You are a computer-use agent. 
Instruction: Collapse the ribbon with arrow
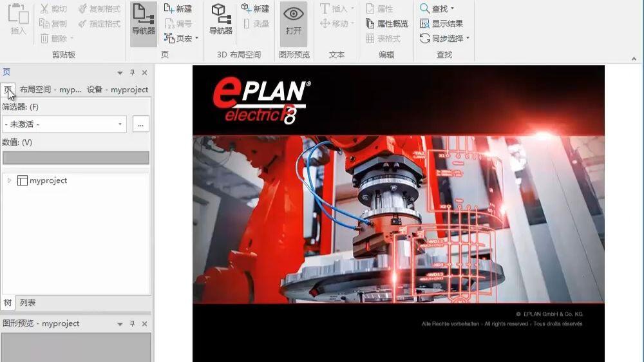click(x=634, y=59)
